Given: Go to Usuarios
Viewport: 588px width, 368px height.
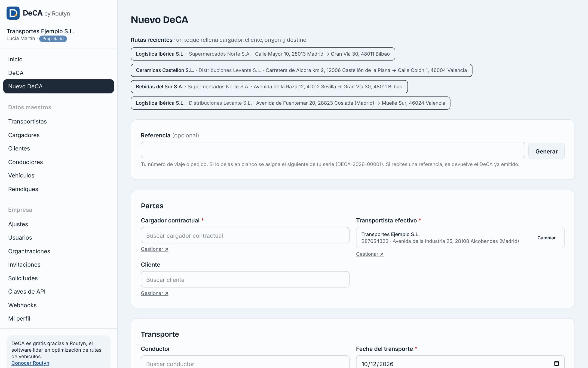Looking at the screenshot, I should tap(59, 238).
